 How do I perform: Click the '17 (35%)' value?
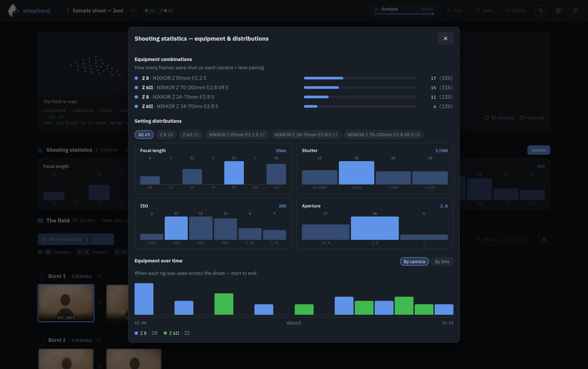pyautogui.click(x=442, y=78)
